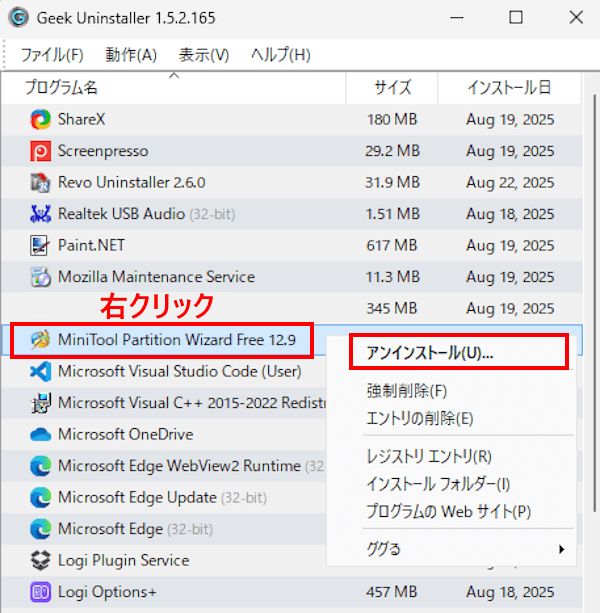Click the Realtek USB Audio icon
Screen dimensions: 600x613
pos(41,214)
